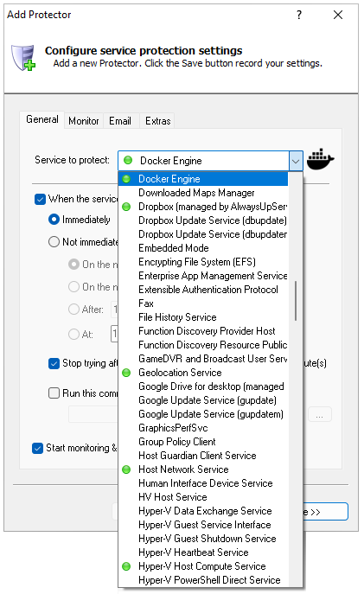Image resolution: width=364 pixels, height=594 pixels.
Task: Click green status dot beside Dropbox entry
Action: pos(126,207)
